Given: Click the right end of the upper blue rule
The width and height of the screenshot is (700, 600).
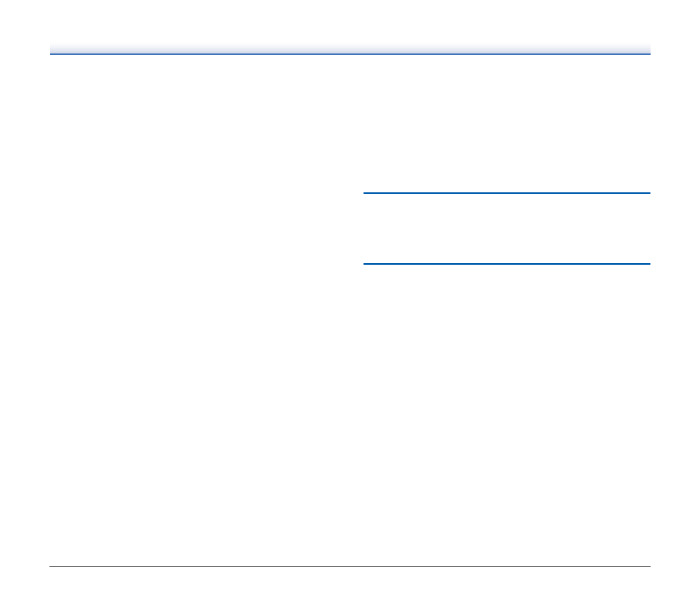Looking at the screenshot, I should click(x=647, y=194).
